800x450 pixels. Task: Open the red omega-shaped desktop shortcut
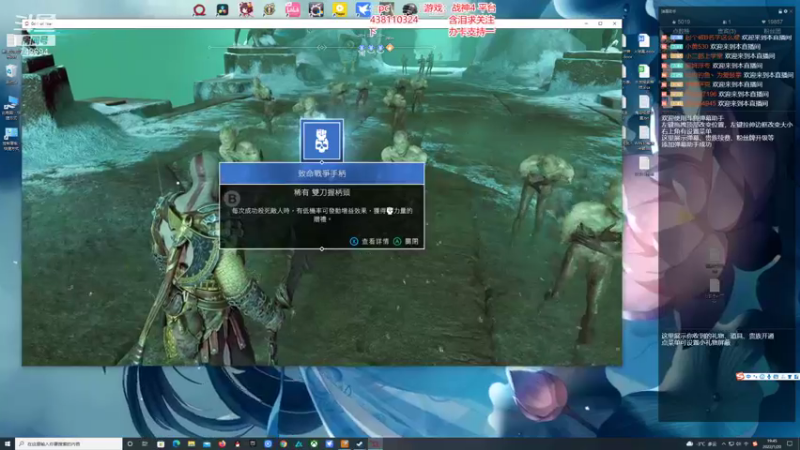(199, 10)
